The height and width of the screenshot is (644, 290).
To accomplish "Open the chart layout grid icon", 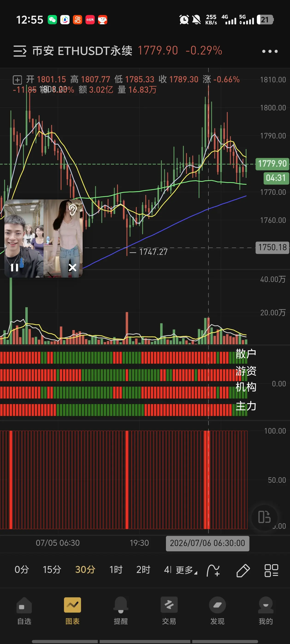I will click(x=271, y=570).
